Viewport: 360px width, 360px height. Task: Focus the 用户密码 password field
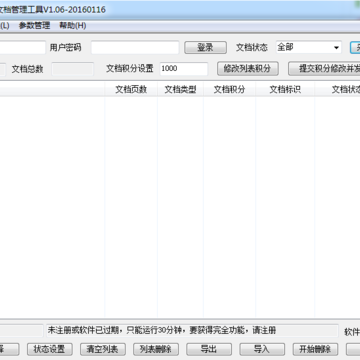[x=135, y=48]
